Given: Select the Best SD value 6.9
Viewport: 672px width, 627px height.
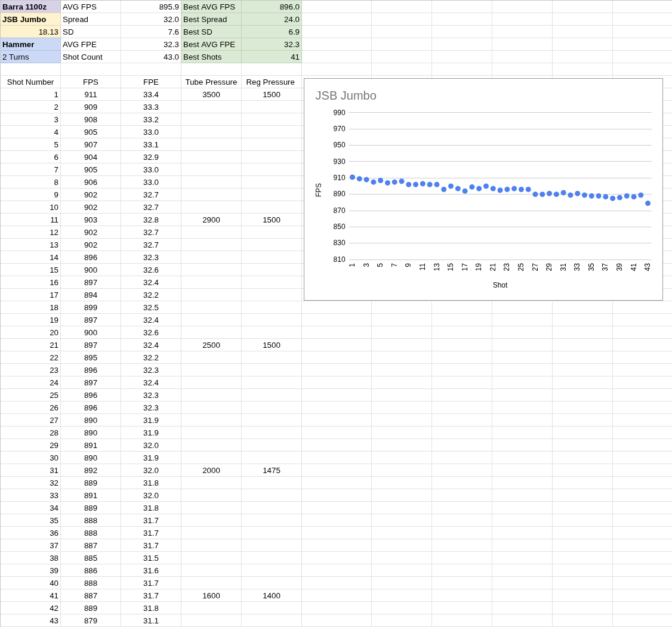Looking at the screenshot, I should 272,32.
